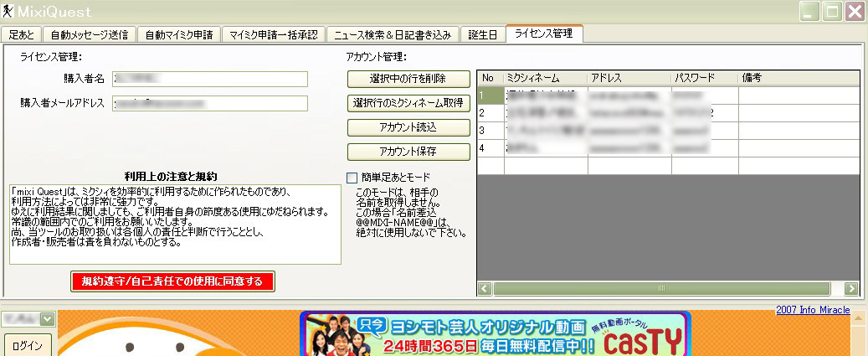
Task: Enable the 簡単足あとモード checkbox
Action: 352,178
